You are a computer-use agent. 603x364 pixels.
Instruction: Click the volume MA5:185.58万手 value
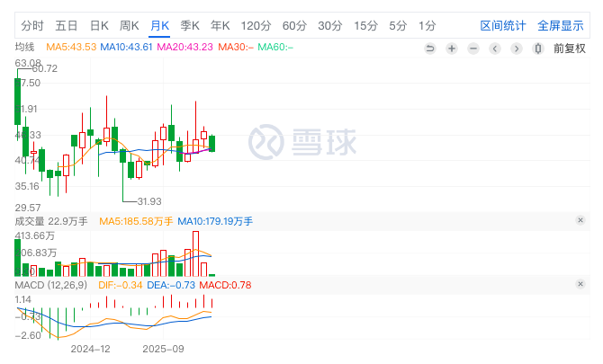pyautogui.click(x=136, y=221)
